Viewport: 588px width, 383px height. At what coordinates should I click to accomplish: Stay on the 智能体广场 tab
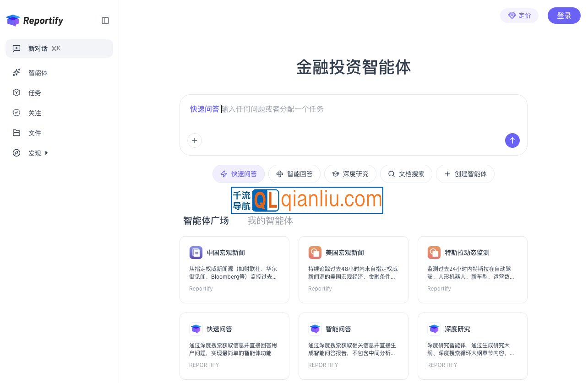[206, 221]
